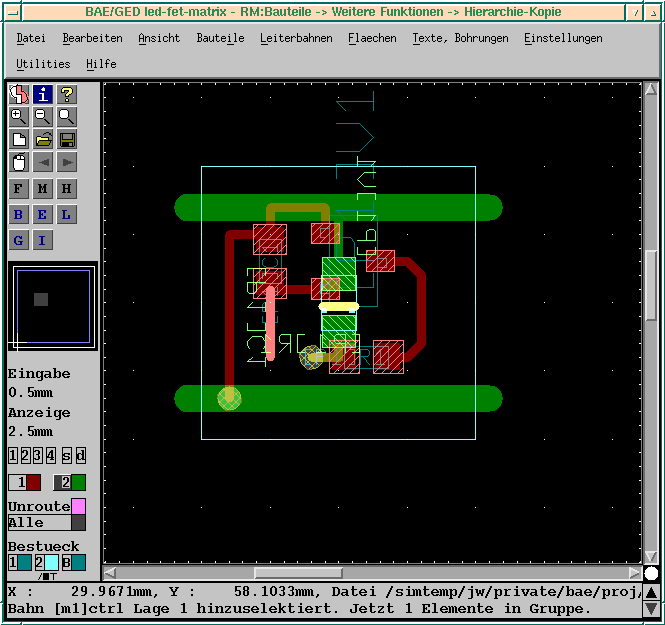665x625 pixels.
Task: Click the mouse pointer icon
Action: pyautogui.click(x=19, y=162)
